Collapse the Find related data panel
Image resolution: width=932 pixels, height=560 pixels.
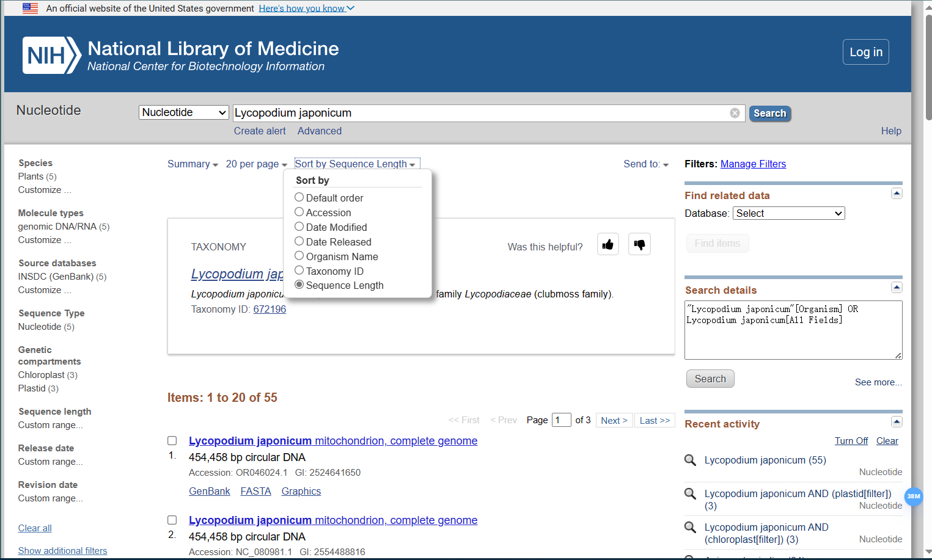click(897, 194)
